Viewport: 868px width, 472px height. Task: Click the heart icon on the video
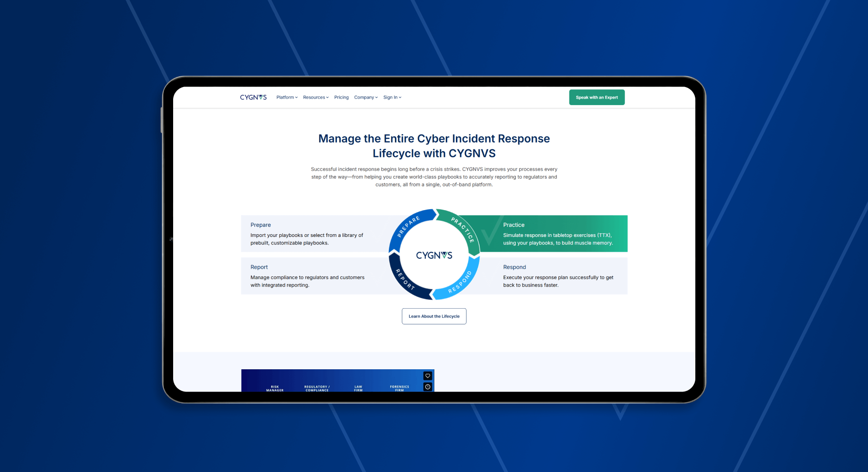coord(428,376)
